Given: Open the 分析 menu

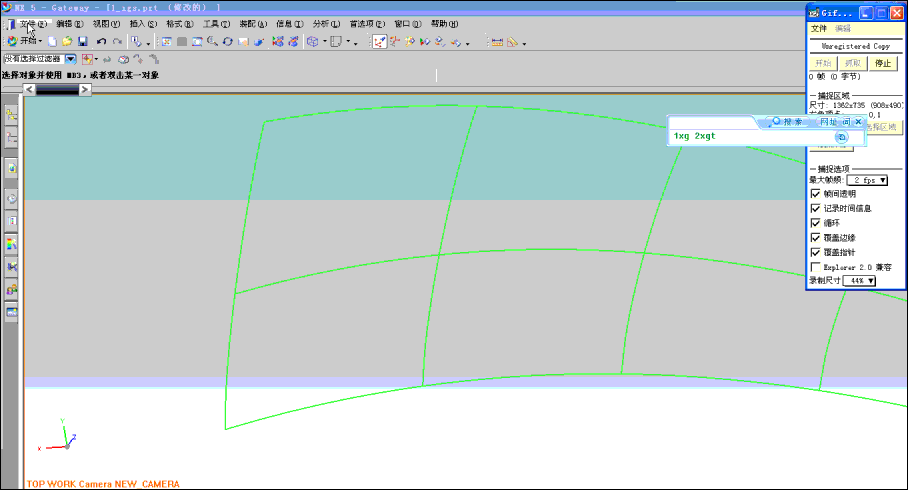Looking at the screenshot, I should (326, 24).
